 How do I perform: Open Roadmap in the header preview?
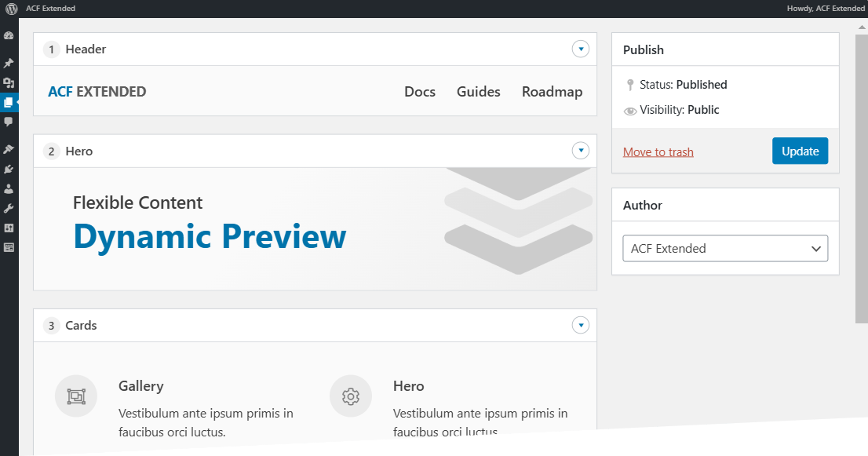(x=552, y=92)
